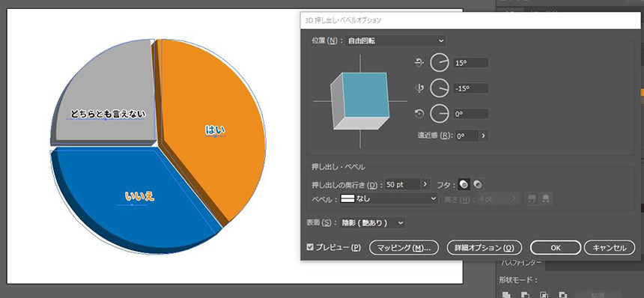Open the 表面 陰影(艶あり) dropdown
The image size is (644, 298).
pos(373,223)
